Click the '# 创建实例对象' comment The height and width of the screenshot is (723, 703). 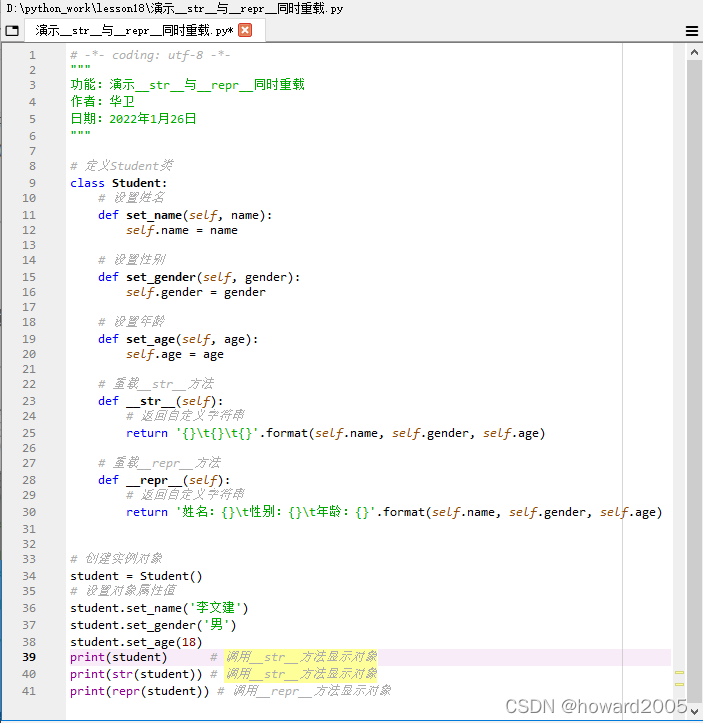click(116, 559)
